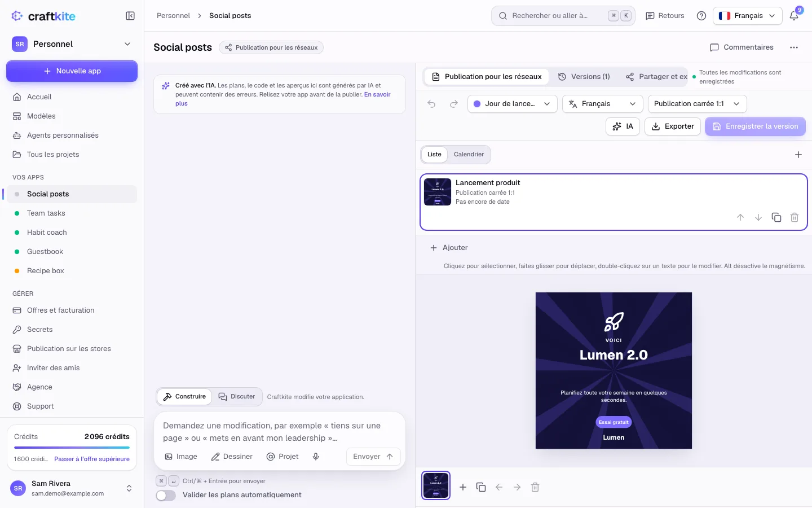Add a new slide in the bottom strip
Viewport: 812px width, 508px height.
(463, 487)
